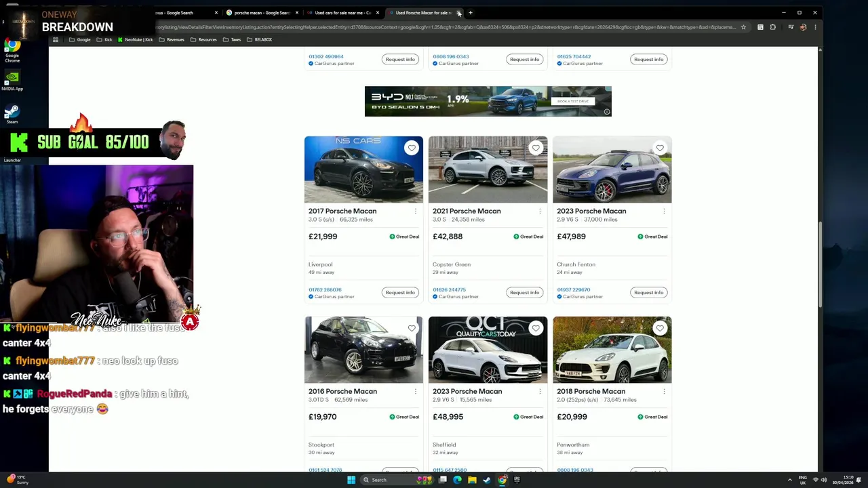
Task: Call dealer number 01782 288076
Action: tap(325, 289)
